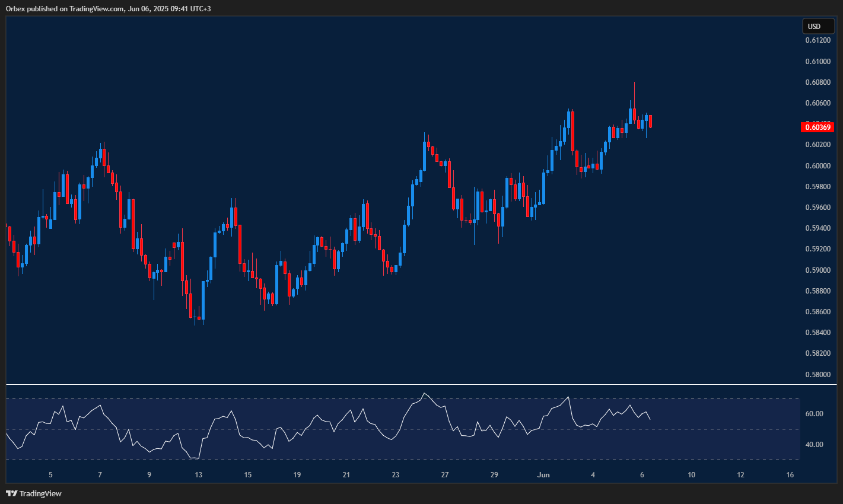Select the Jun marker on time axis
Viewport: 843px width, 504px height.
tap(543, 475)
